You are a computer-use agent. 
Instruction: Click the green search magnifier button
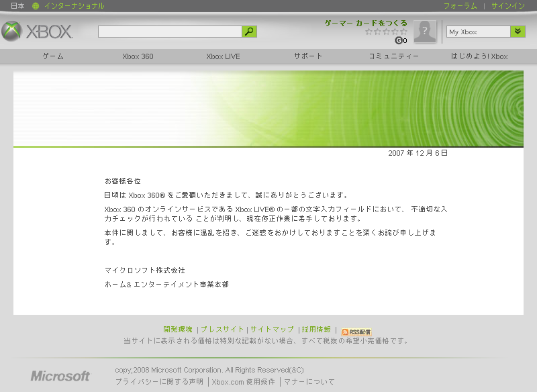click(249, 32)
